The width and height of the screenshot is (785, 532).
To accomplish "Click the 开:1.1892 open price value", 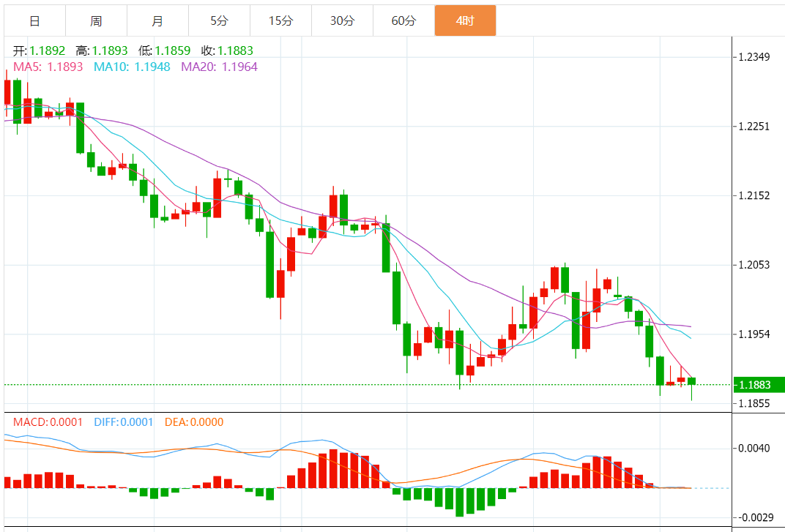I will coord(39,50).
